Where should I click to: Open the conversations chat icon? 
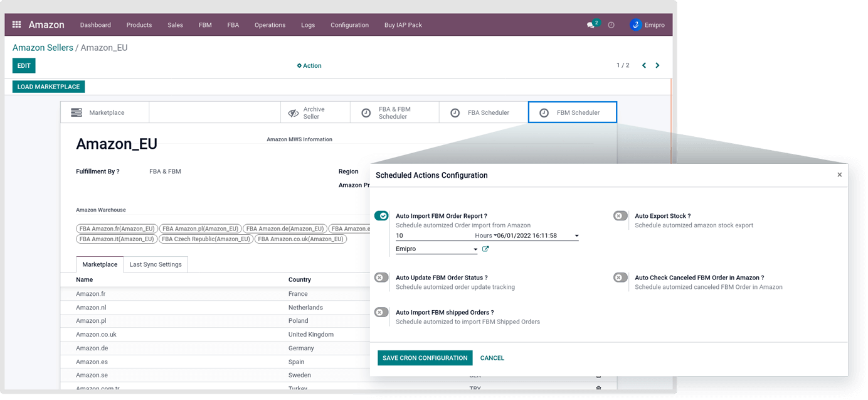pyautogui.click(x=590, y=25)
